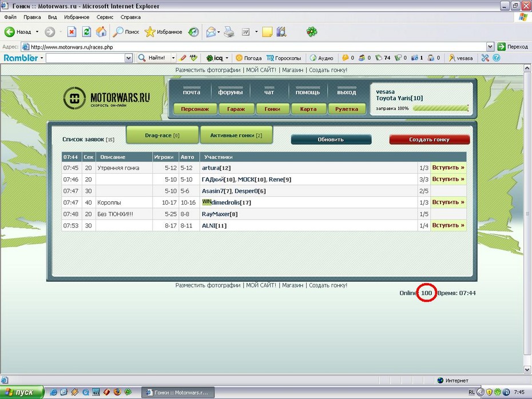This screenshot has width=532, height=399.
Task: Open the Rambler search box dropdown
Action: click(x=128, y=58)
